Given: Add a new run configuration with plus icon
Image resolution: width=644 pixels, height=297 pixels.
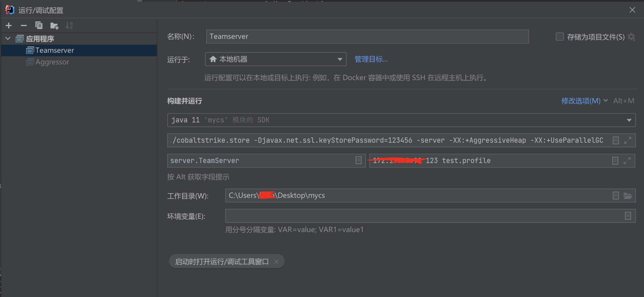Looking at the screenshot, I should (9, 25).
